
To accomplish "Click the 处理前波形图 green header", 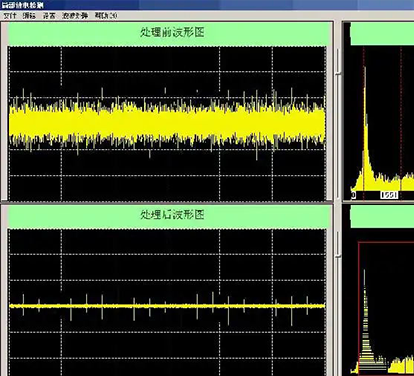I will click(x=169, y=34).
